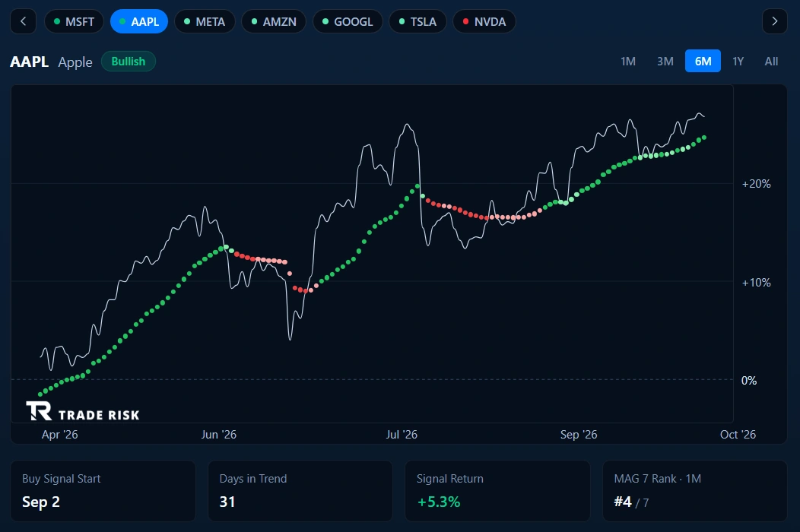The height and width of the screenshot is (532, 800).
Task: Click the Oct '26 date label
Action: [x=738, y=435]
